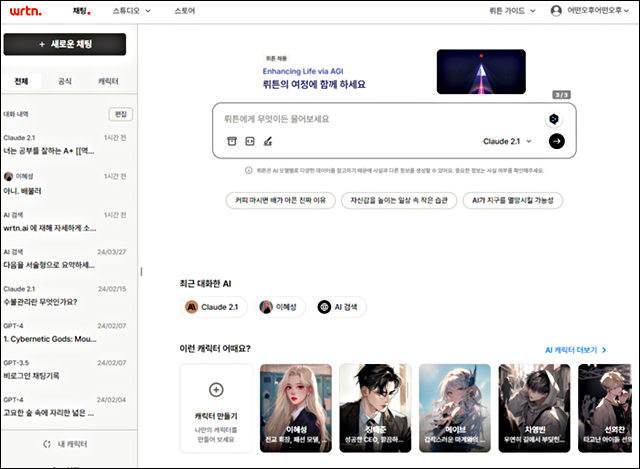Click the hexagon plugin icon in prompt box
This screenshot has width=640, height=469.
click(x=554, y=119)
